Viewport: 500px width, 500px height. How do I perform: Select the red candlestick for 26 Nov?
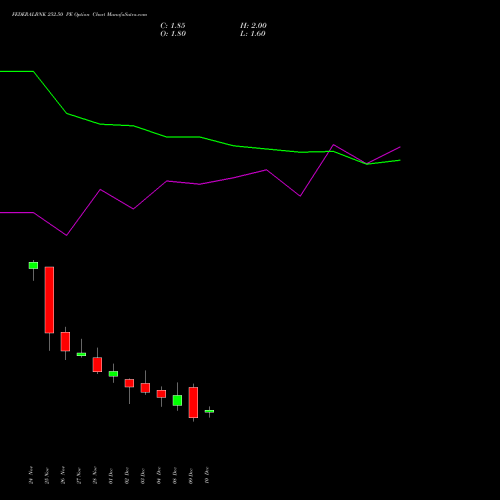point(65,342)
